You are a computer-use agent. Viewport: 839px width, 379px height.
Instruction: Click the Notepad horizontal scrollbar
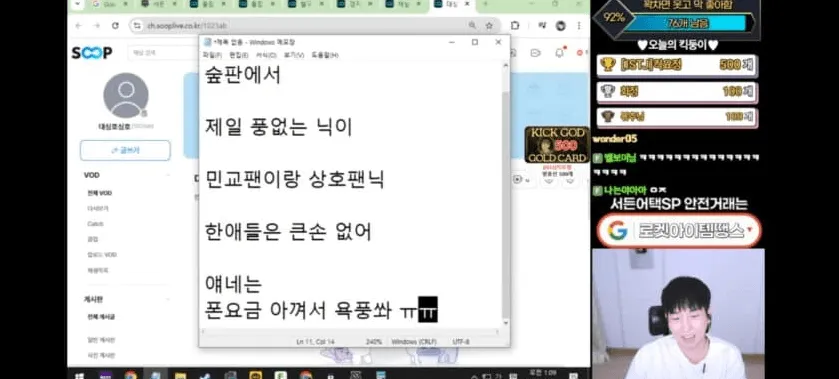pos(350,332)
